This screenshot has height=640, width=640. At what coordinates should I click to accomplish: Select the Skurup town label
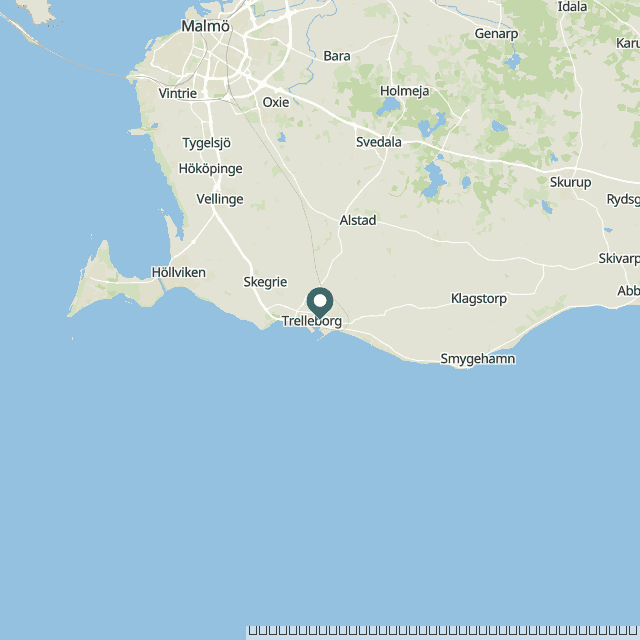click(x=570, y=182)
